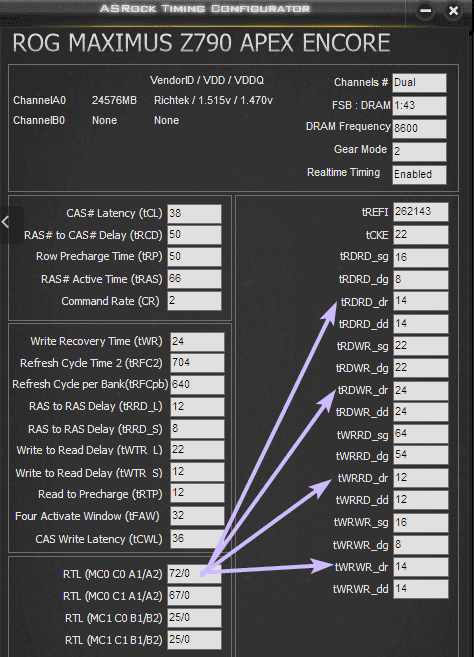Select the tWTR_L value field
Screen dimensions: 474x657
[197, 450]
